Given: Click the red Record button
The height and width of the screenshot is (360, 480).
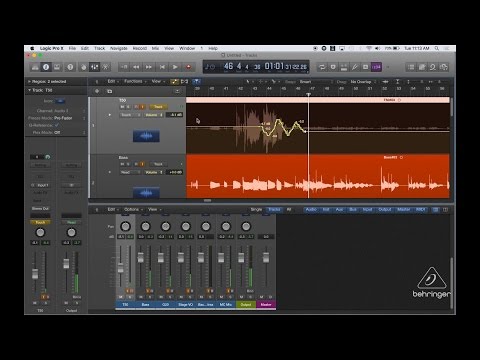Looking at the screenshot, I should tap(188, 67).
